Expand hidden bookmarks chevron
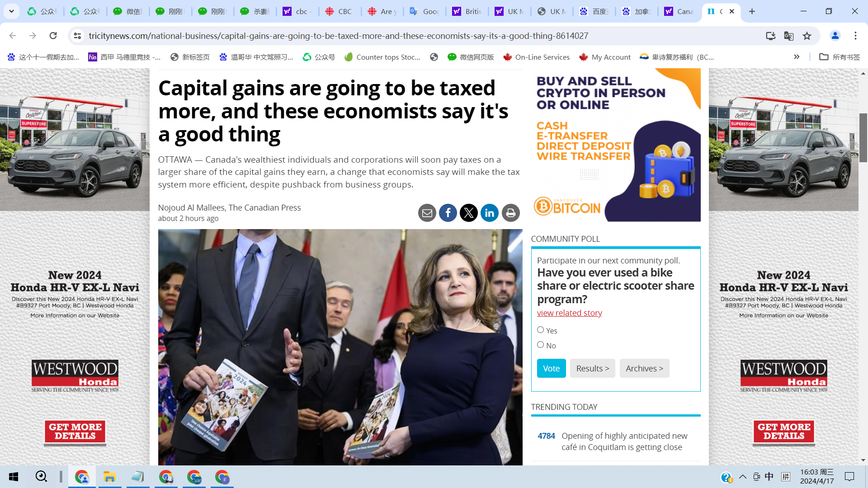This screenshot has width=868, height=488. pyautogui.click(x=797, y=57)
